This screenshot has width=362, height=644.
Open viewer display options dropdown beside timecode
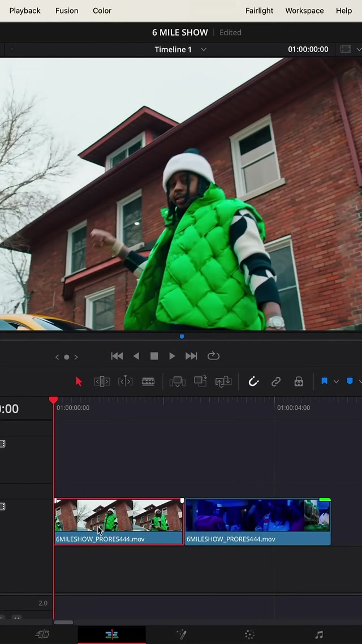[x=359, y=50]
